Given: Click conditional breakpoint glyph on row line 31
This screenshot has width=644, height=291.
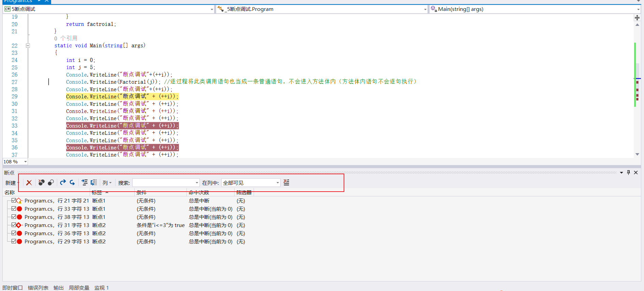Looking at the screenshot, I should pos(19,225).
